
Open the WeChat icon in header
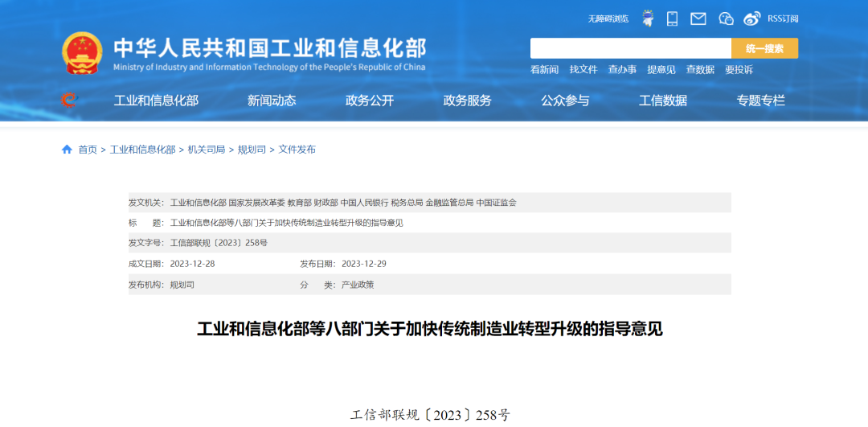coord(726,18)
